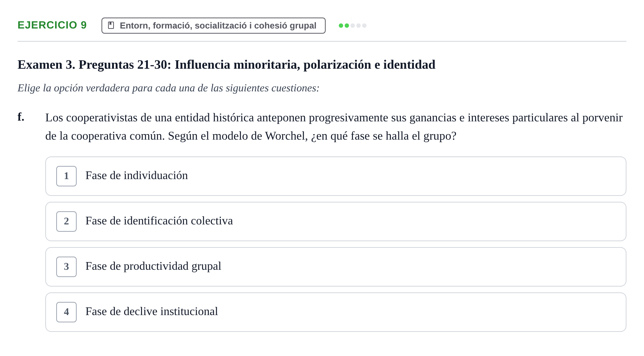
Task: Click the number 1 option box
Action: click(66, 176)
